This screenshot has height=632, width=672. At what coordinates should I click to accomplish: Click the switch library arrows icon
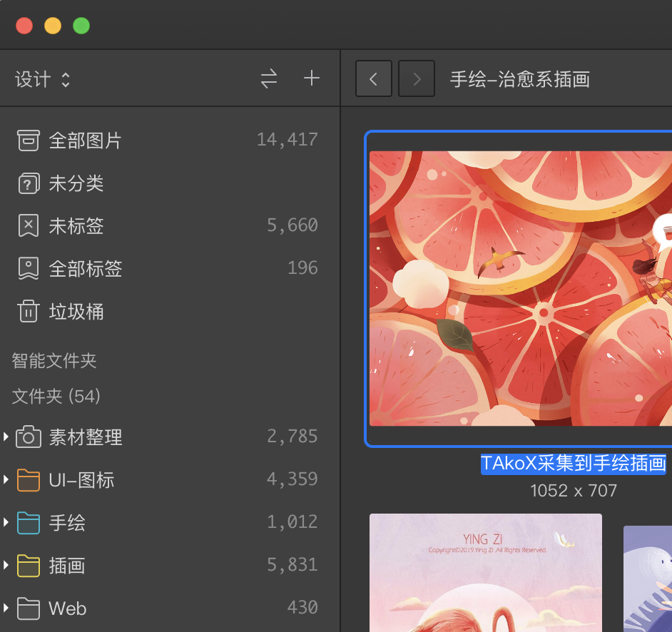pyautogui.click(x=269, y=79)
